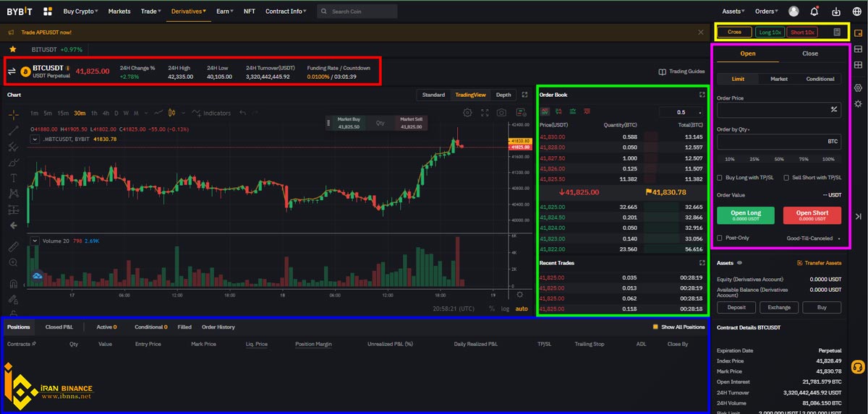
Task: Open the Closed P&L tab
Action: (x=59, y=327)
